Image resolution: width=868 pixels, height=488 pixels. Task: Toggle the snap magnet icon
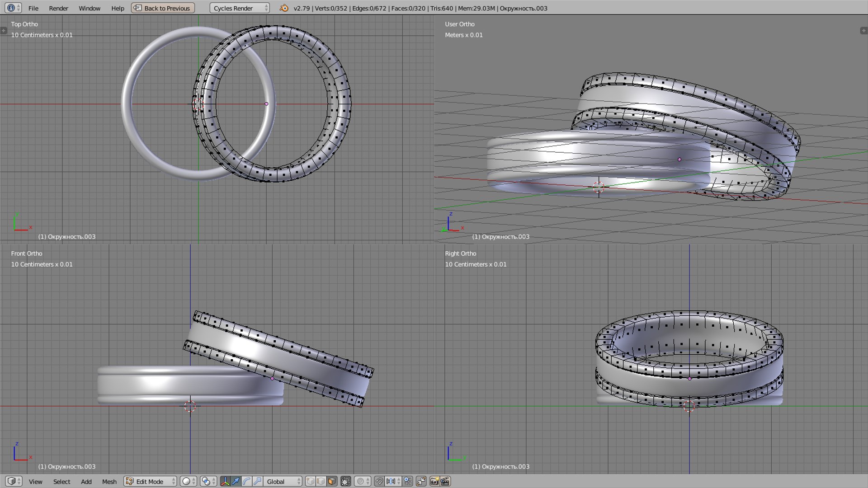pyautogui.click(x=379, y=481)
